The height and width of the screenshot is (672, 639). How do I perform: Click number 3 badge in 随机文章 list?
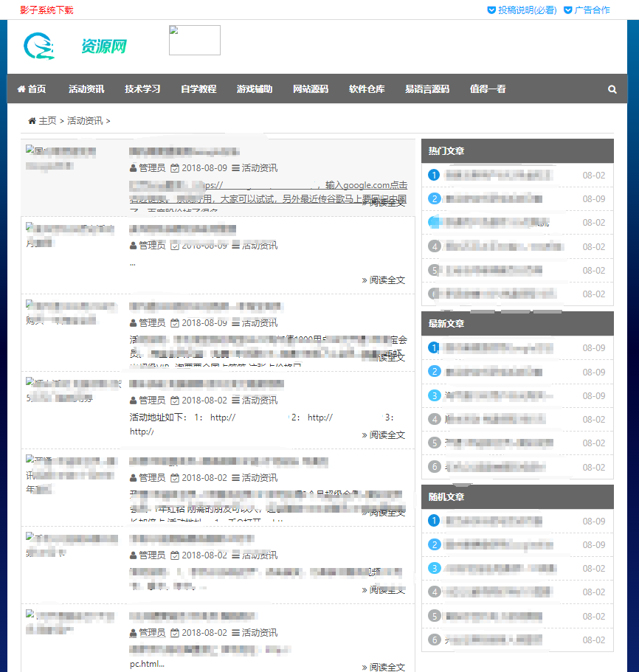(x=435, y=569)
